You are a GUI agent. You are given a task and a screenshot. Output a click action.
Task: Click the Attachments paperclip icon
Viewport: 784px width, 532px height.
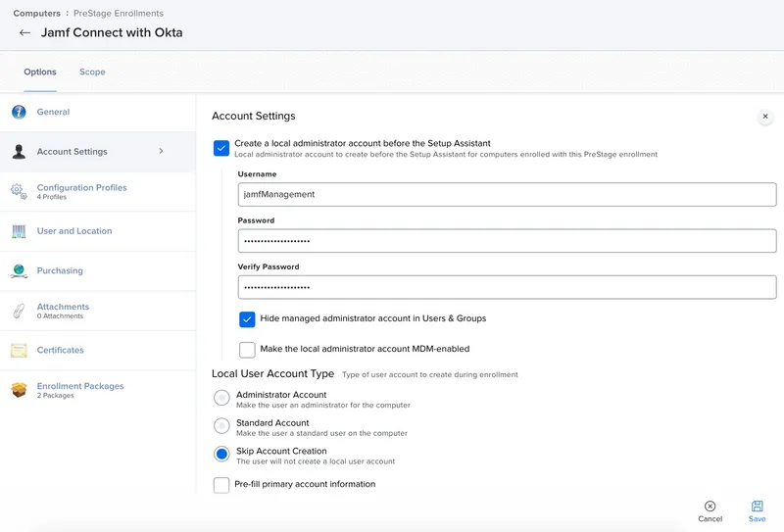(19, 311)
